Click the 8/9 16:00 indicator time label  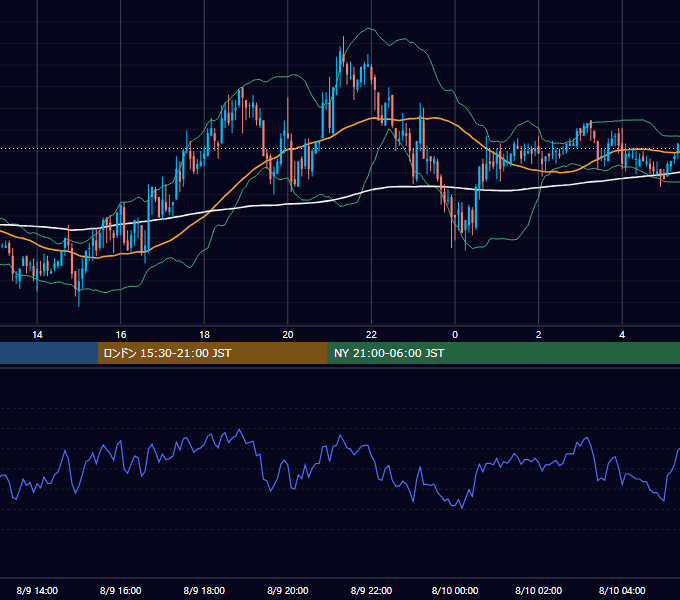121,590
